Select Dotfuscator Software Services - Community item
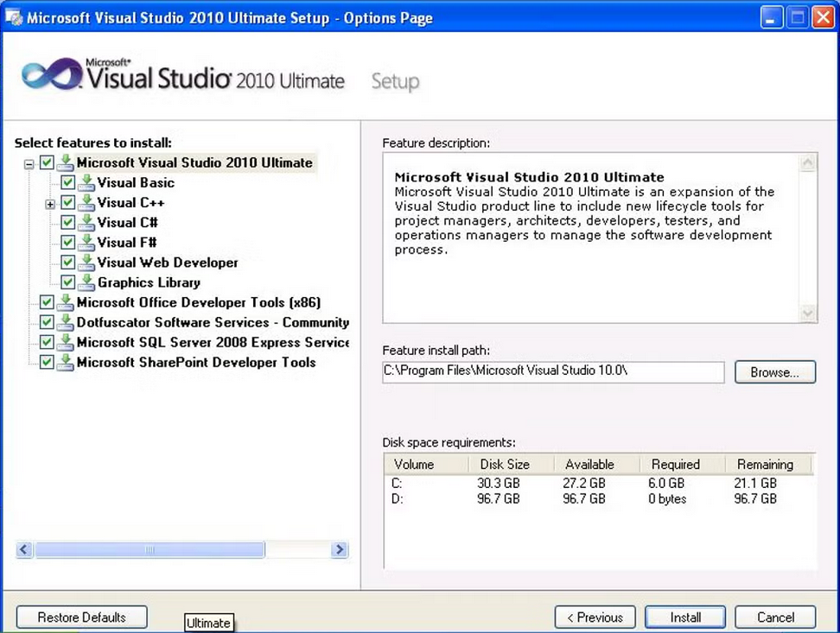 click(213, 322)
